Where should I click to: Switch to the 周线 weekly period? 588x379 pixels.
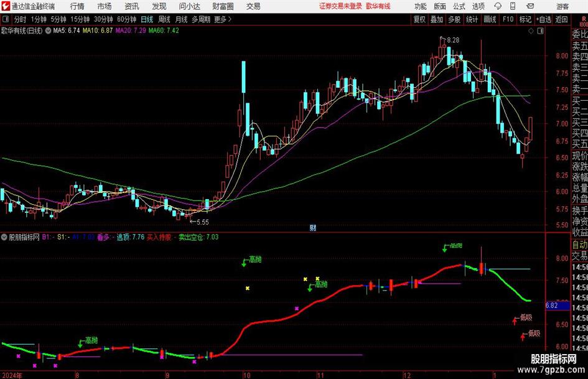tap(164, 19)
